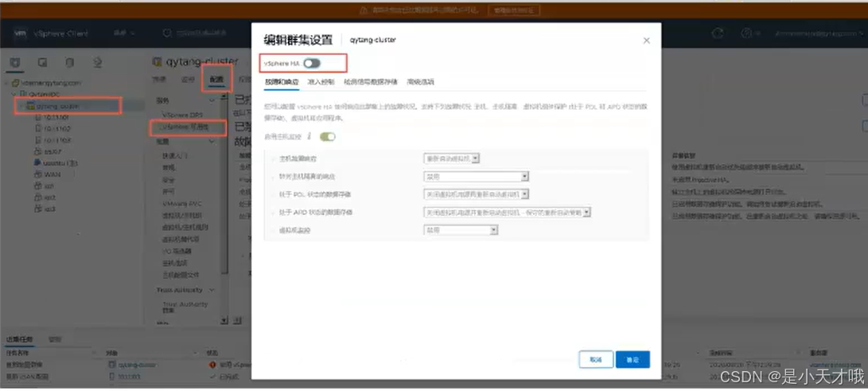Collapse the datacenter tree node
The width and height of the screenshot is (868, 391).
pyautogui.click(x=15, y=94)
